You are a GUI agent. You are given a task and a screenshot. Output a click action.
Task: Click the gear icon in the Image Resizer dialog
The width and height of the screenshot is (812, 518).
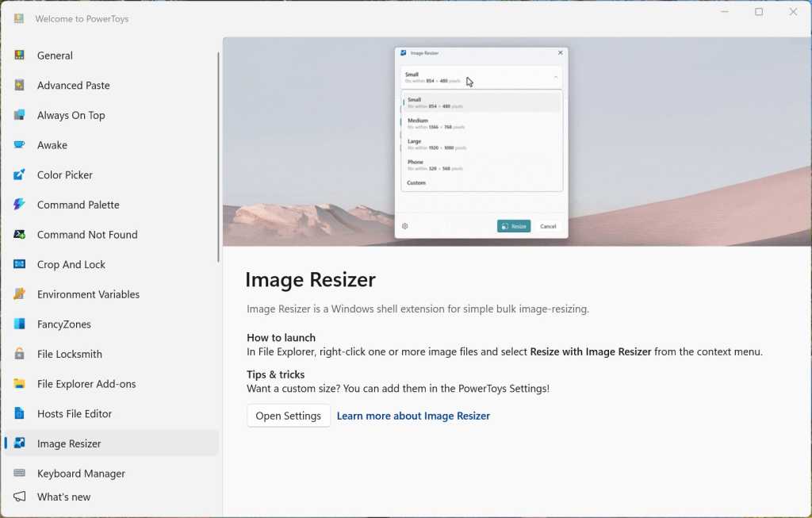click(x=404, y=226)
